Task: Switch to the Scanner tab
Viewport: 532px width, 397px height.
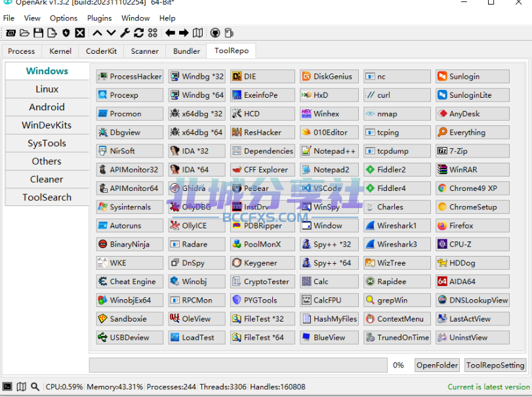Action: 144,51
